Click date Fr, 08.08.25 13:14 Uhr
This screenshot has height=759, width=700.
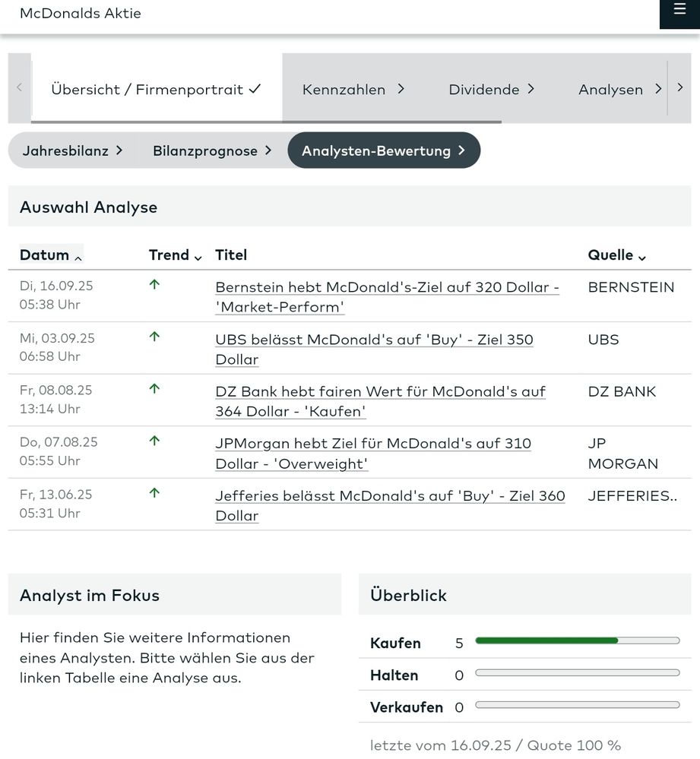point(55,400)
